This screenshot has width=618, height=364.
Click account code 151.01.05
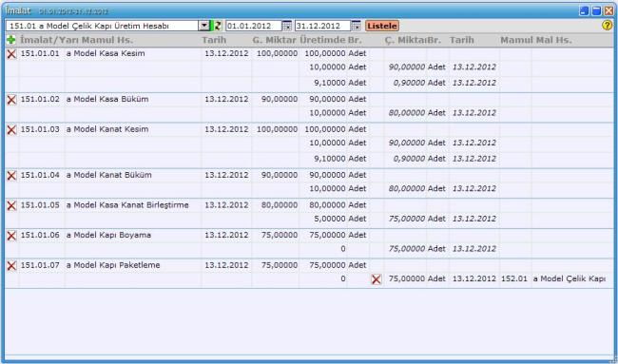40,205
